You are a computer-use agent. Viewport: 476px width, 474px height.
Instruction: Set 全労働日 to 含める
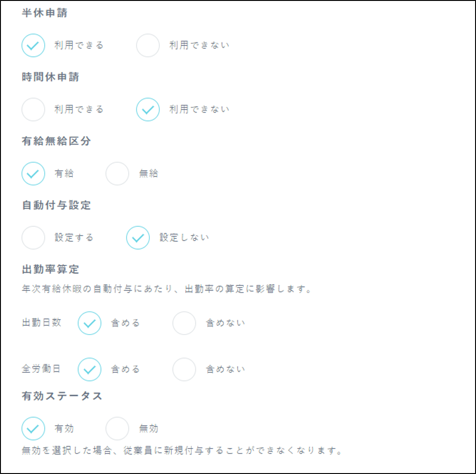[89, 369]
